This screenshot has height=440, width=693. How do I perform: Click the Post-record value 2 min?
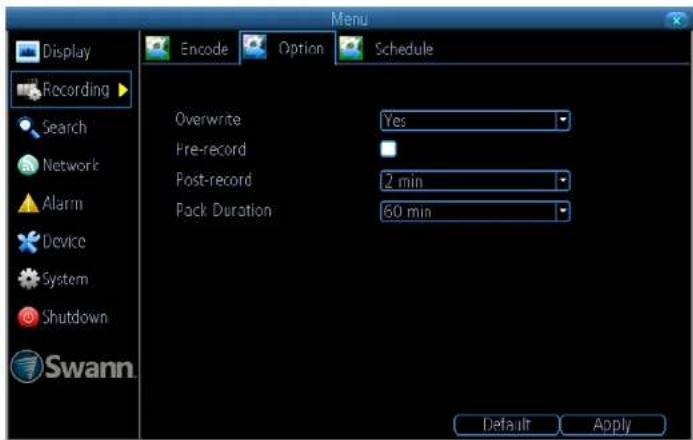(x=403, y=182)
